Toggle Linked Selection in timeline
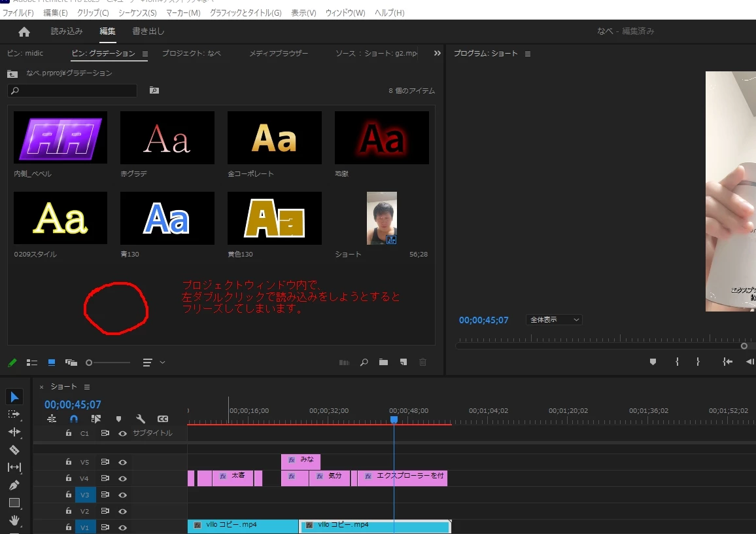 point(96,419)
